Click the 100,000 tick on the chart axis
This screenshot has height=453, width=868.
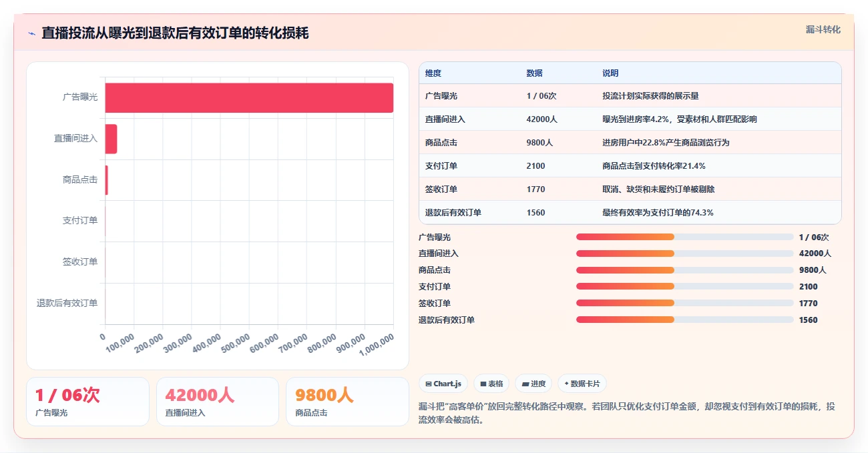click(120, 343)
